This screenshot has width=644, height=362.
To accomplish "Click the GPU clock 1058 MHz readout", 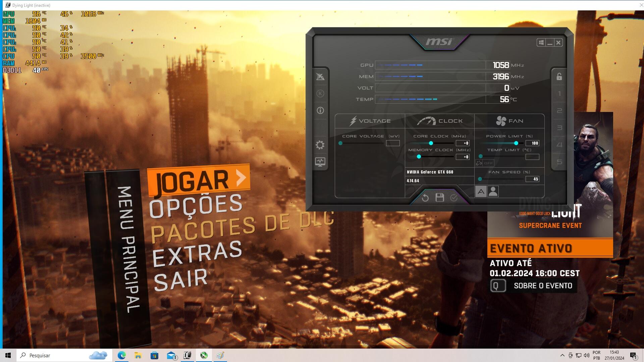I will [501, 65].
